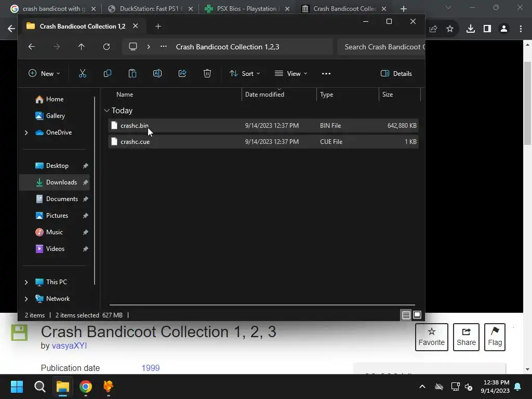
Task: Click the Delete trash can icon
Action: click(x=207, y=73)
